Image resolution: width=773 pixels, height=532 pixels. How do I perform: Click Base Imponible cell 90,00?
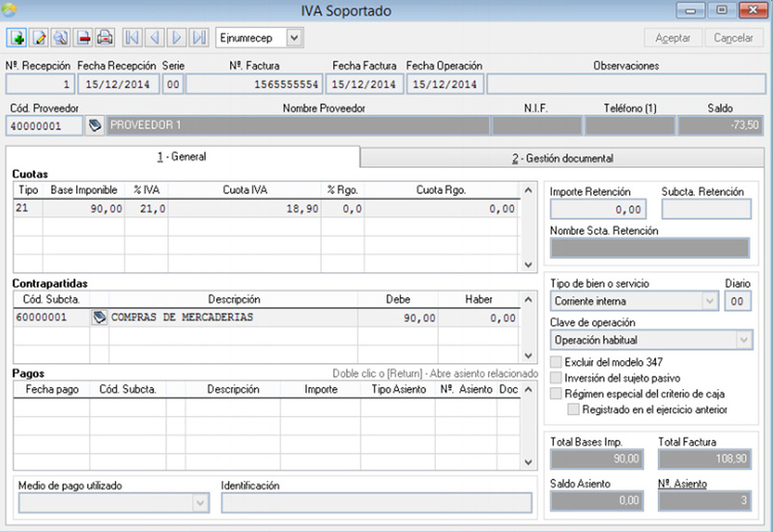tap(83, 209)
